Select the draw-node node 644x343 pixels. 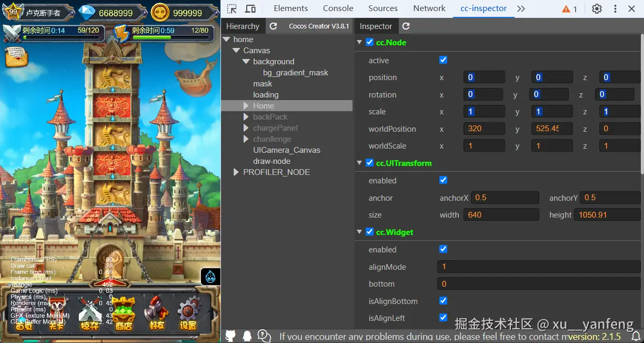point(271,161)
